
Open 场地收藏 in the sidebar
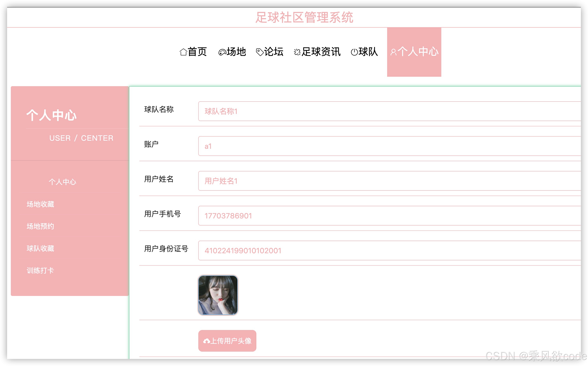tap(40, 204)
